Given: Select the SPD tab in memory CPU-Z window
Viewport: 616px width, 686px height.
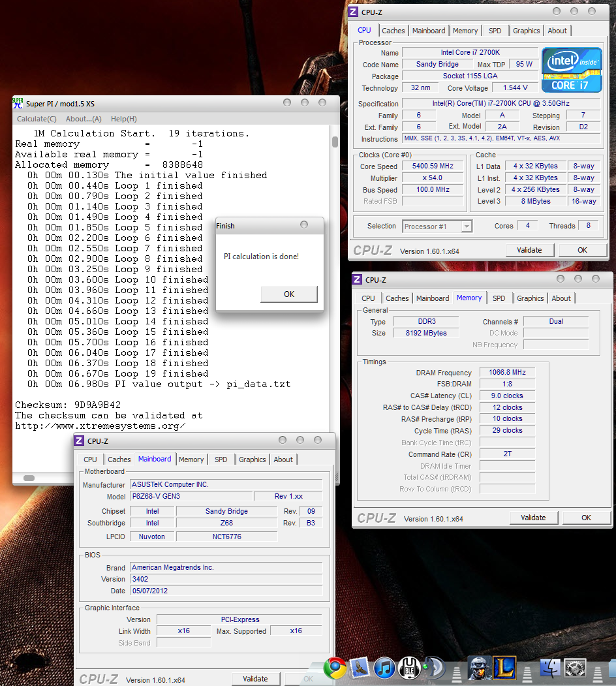Looking at the screenshot, I should click(499, 298).
